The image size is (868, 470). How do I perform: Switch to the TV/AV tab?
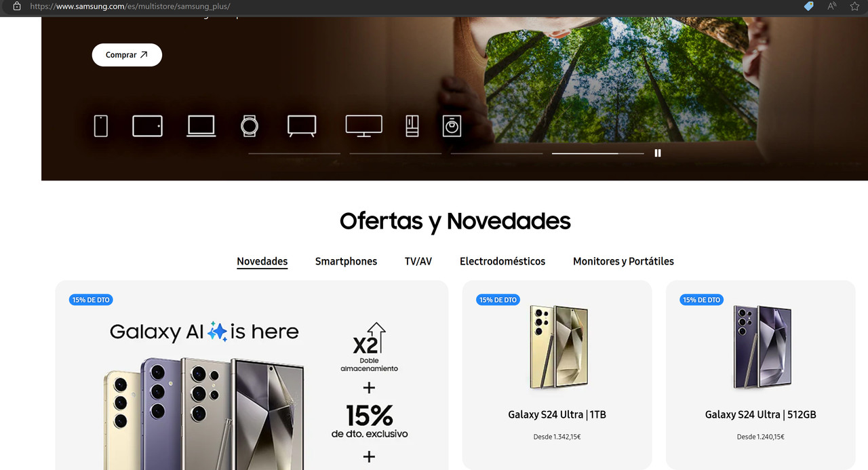418,261
